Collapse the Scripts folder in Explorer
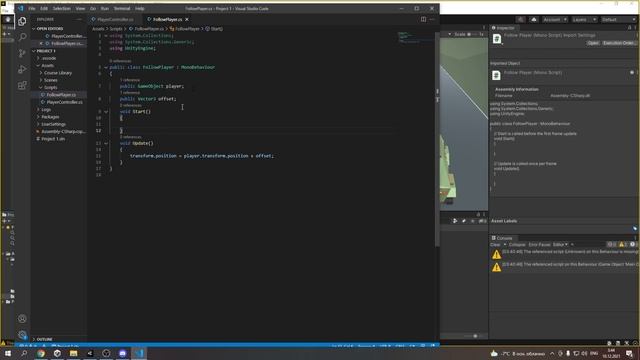Screen dimensions: 640x360 click(51, 87)
